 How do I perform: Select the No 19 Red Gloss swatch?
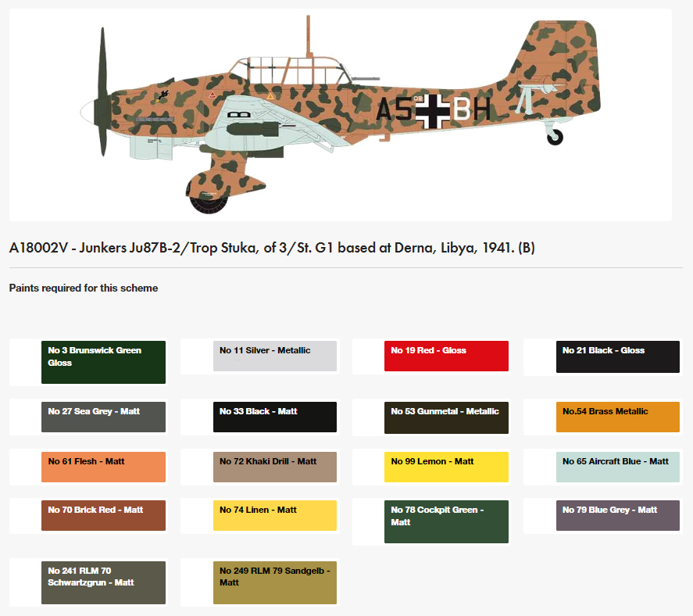point(446,356)
